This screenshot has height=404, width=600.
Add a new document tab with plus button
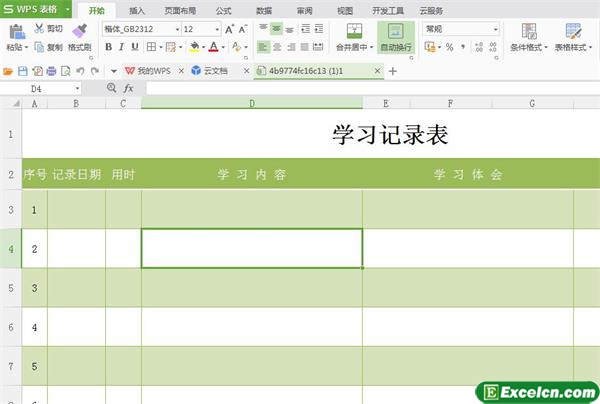393,71
